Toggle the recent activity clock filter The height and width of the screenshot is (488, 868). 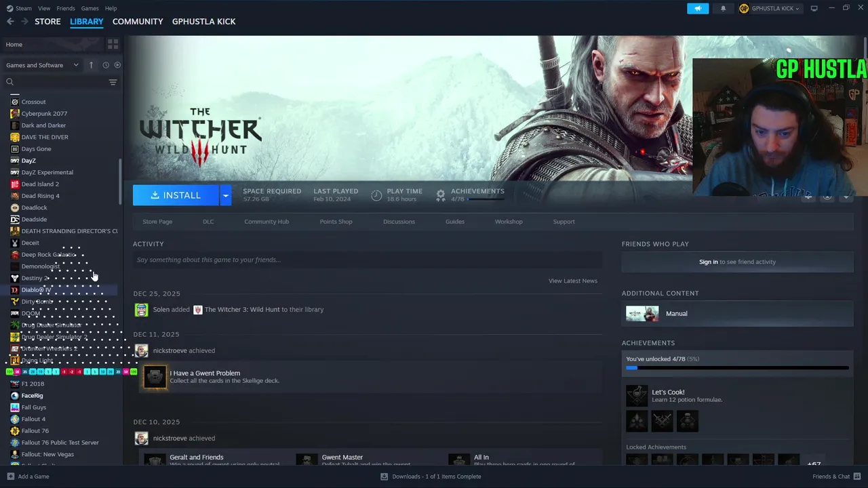coord(106,65)
